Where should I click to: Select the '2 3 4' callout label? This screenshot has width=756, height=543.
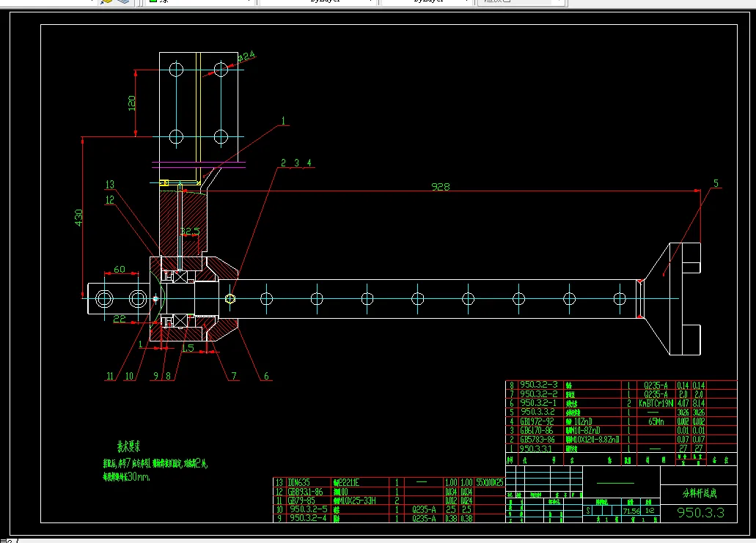tap(296, 163)
